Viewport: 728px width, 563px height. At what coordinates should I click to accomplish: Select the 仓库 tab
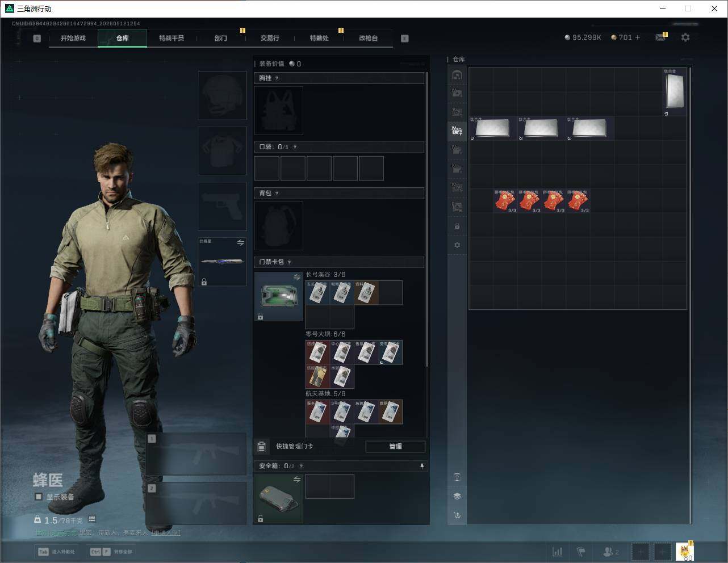(122, 38)
